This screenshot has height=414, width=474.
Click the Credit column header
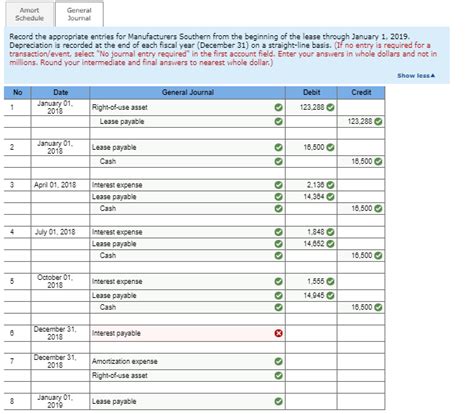(361, 93)
